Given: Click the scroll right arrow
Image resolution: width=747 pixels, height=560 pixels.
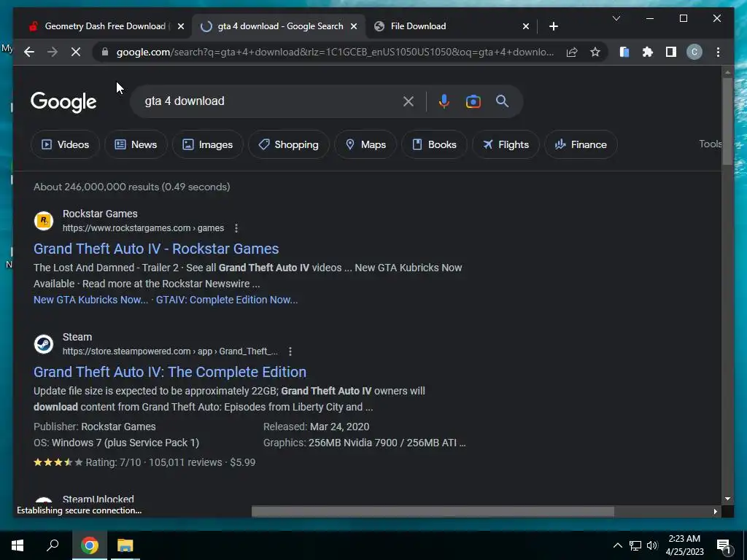Looking at the screenshot, I should coord(715,511).
